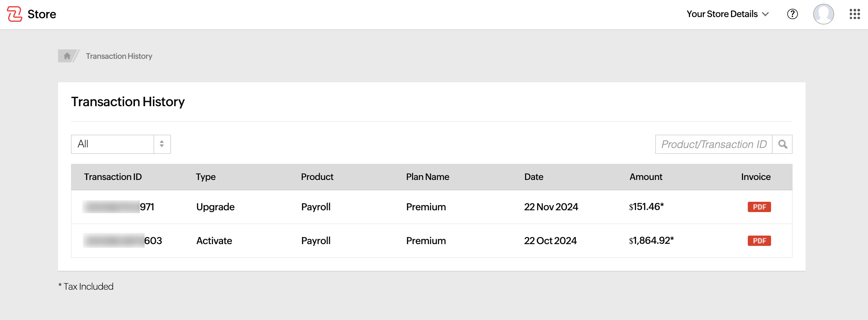Select Transaction History in the breadcrumb
This screenshot has width=868, height=320.
click(119, 56)
